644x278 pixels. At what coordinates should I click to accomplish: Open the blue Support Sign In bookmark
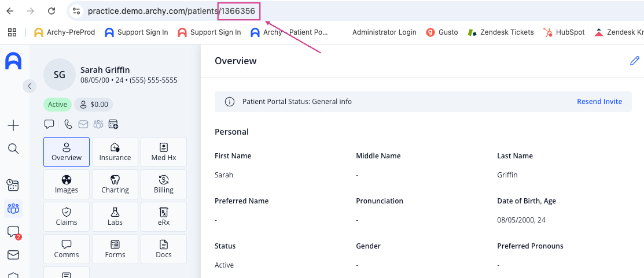[x=137, y=32]
